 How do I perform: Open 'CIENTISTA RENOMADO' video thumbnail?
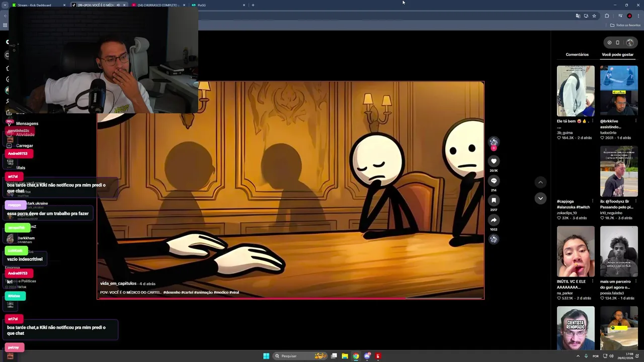click(576, 328)
